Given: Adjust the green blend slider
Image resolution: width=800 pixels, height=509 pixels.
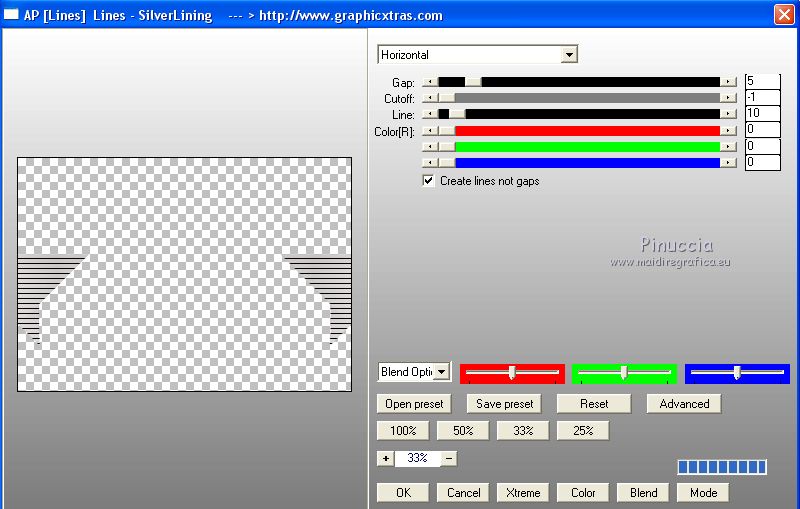Looking at the screenshot, I should [624, 373].
